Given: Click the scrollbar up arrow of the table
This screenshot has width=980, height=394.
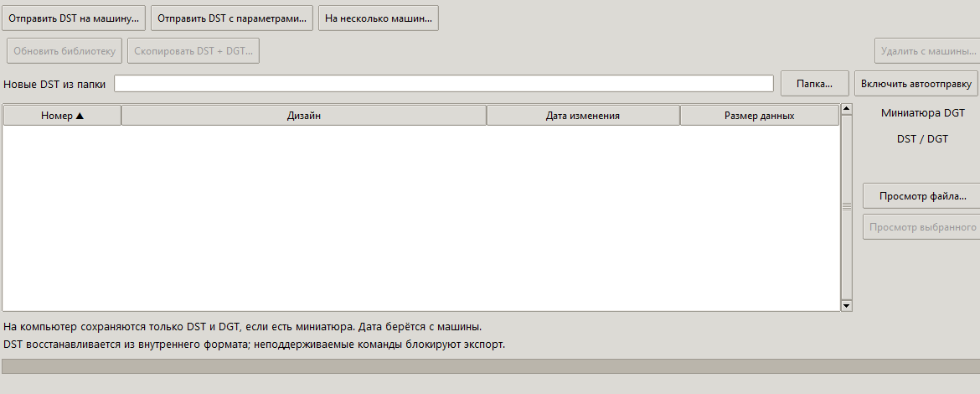Looking at the screenshot, I should pyautogui.click(x=847, y=110).
